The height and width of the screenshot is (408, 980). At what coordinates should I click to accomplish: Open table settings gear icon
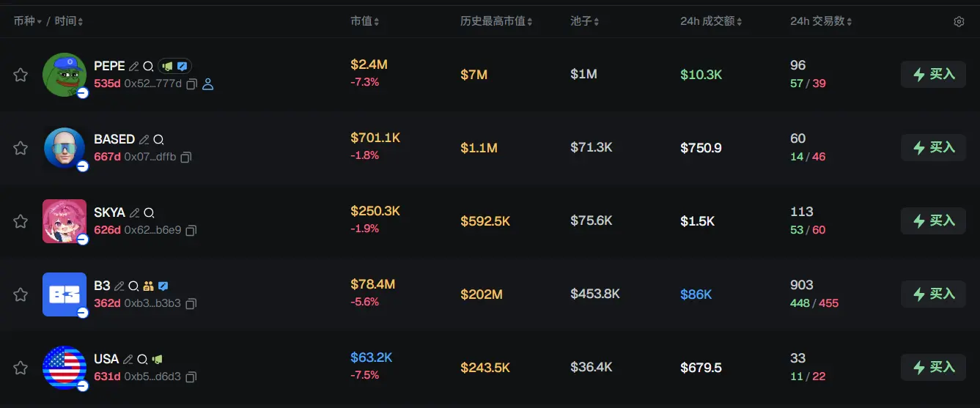tap(959, 22)
